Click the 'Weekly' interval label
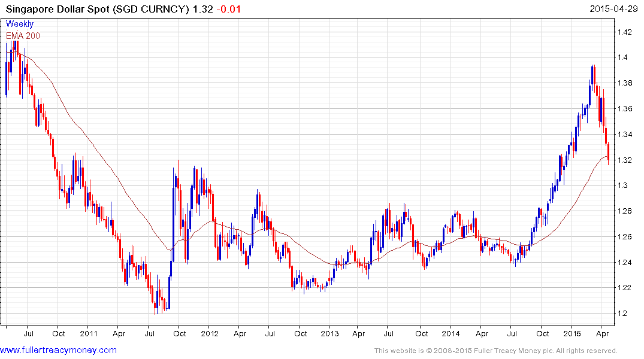This screenshot has width=644, height=359. point(20,24)
